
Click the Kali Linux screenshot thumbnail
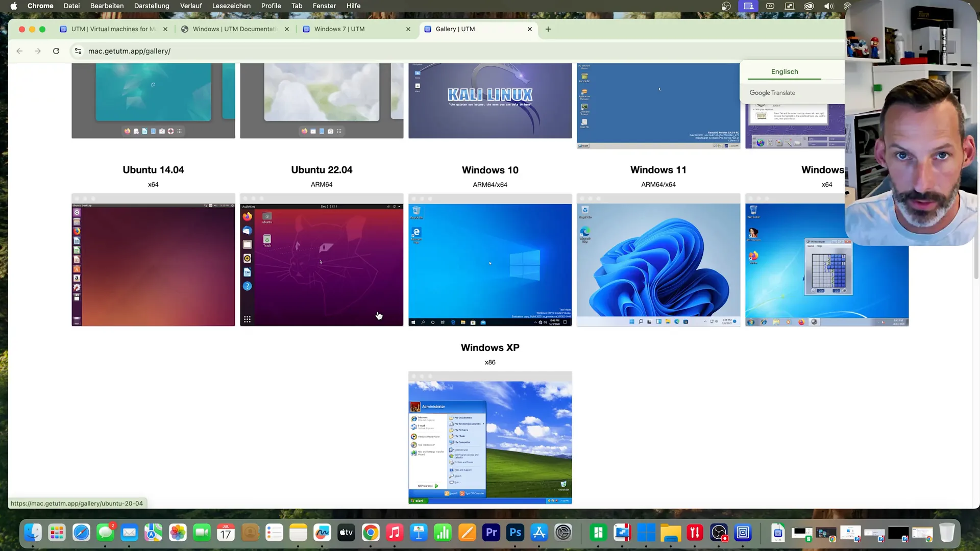click(x=490, y=101)
